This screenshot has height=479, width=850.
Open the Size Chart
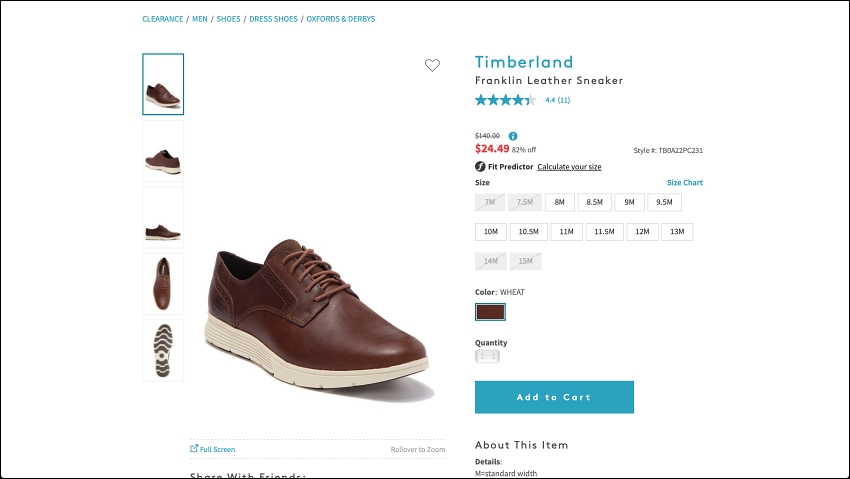pos(685,183)
